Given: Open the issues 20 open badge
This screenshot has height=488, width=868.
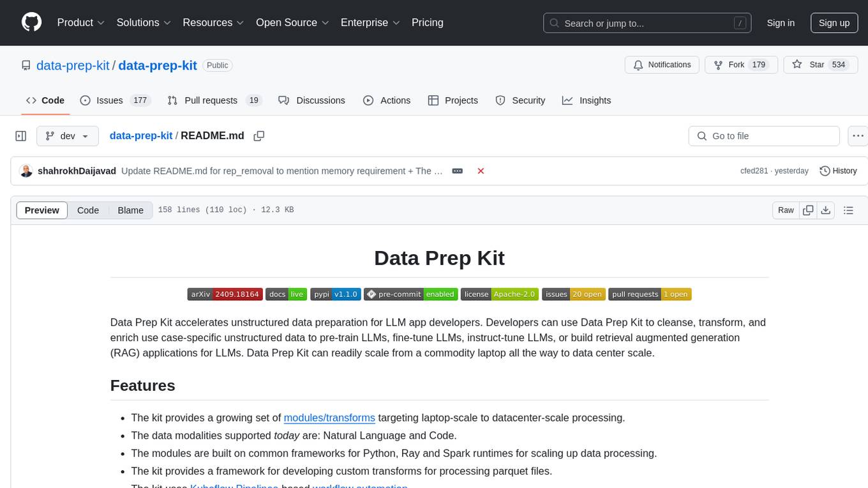Looking at the screenshot, I should pos(574,294).
